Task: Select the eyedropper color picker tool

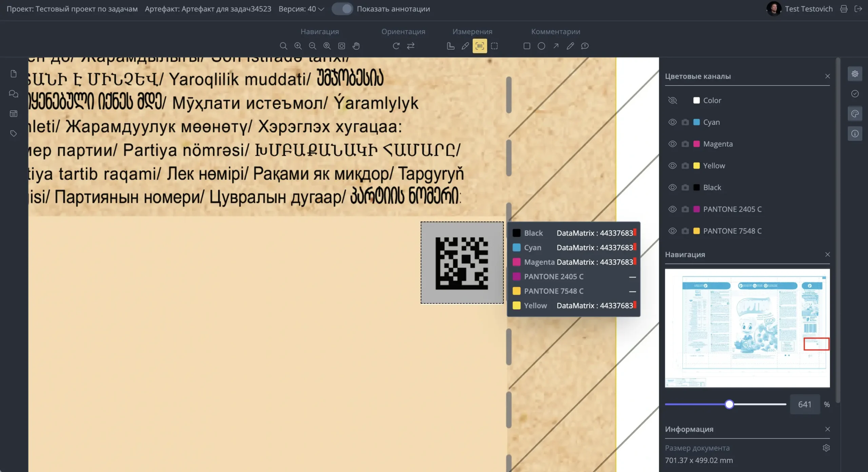Action: pos(465,46)
